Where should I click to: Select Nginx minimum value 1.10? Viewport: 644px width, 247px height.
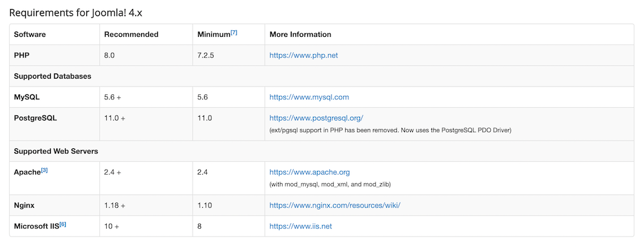coord(205,205)
